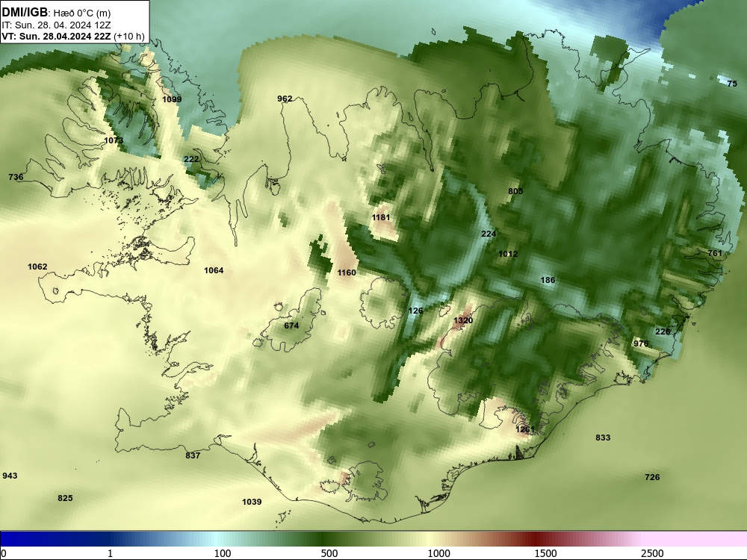Click the 761 value near east coast
The width and height of the screenshot is (747, 560).
tap(715, 253)
